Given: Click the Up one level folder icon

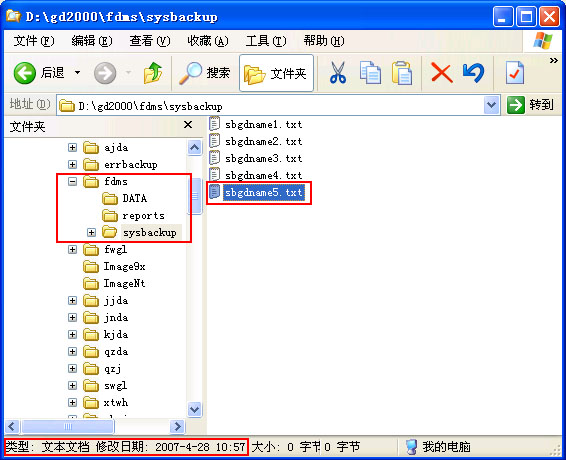Looking at the screenshot, I should tap(152, 73).
